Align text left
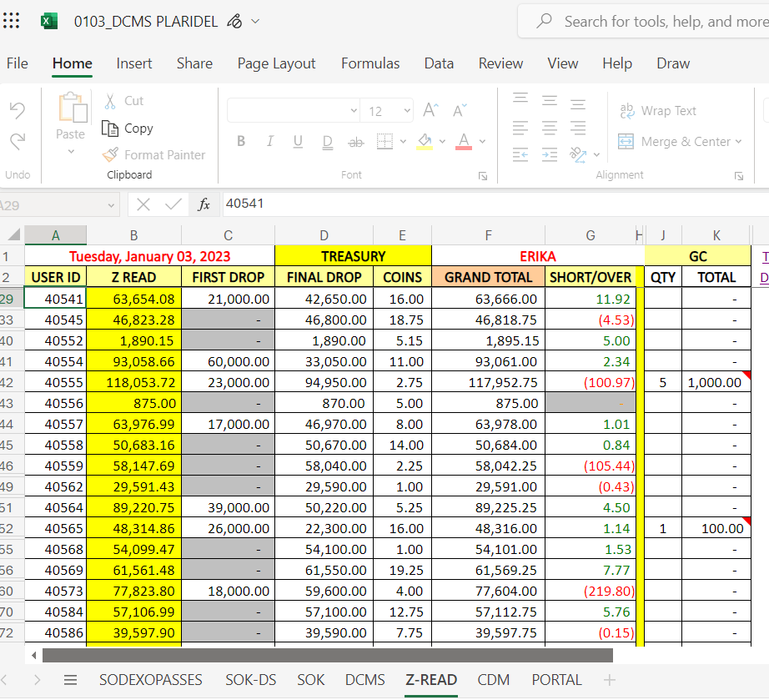 [x=520, y=128]
